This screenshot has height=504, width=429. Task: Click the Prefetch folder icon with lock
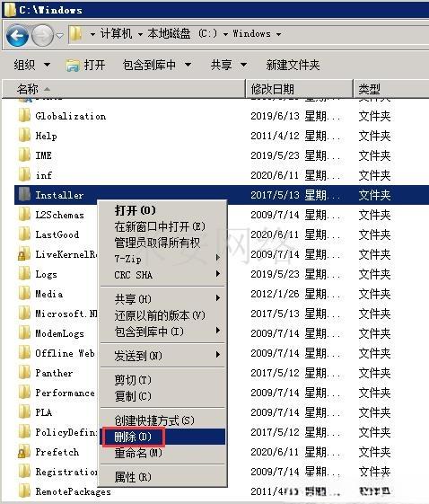24,452
